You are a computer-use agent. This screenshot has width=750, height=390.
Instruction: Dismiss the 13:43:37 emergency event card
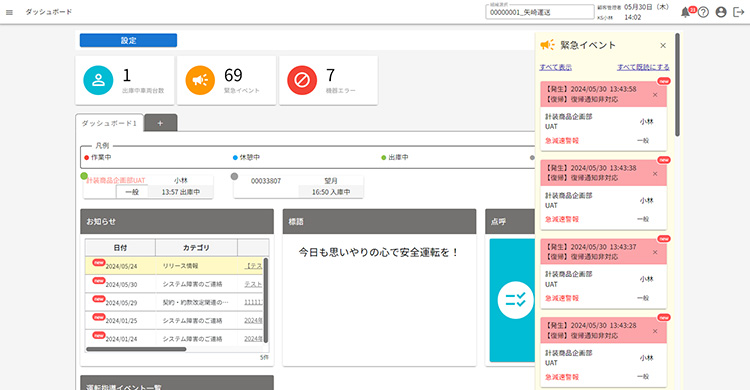(655, 252)
